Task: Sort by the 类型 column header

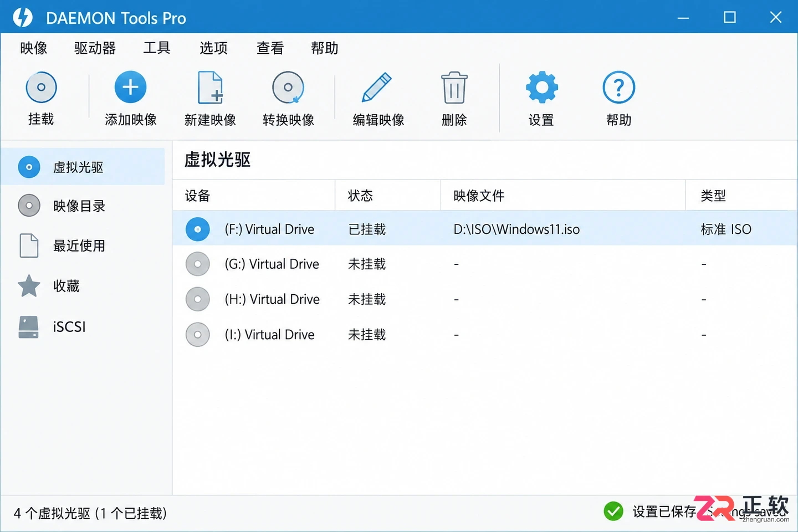Action: [741, 195]
